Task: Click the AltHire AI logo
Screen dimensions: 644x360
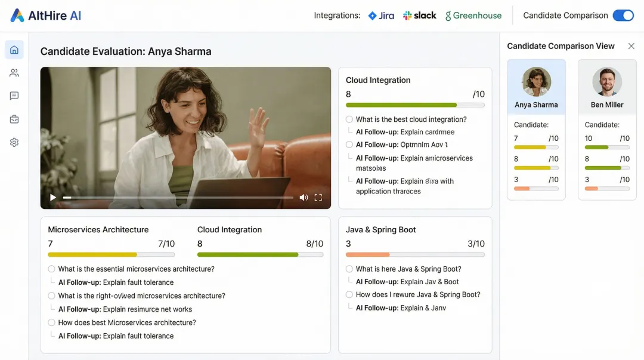Action: click(45, 16)
